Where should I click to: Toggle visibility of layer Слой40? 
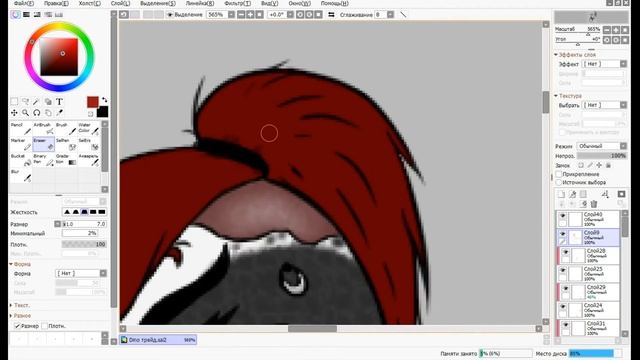(562, 216)
